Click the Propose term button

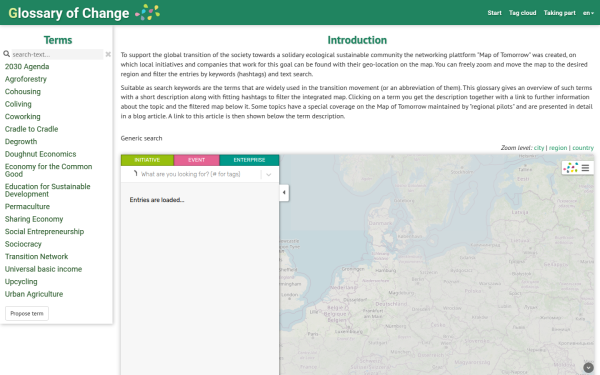(27, 313)
